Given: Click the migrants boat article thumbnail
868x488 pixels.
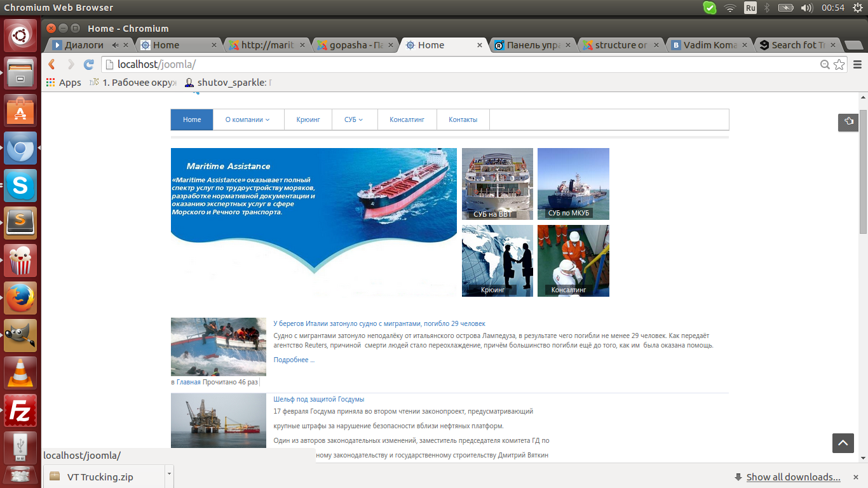Looking at the screenshot, I should (219, 347).
